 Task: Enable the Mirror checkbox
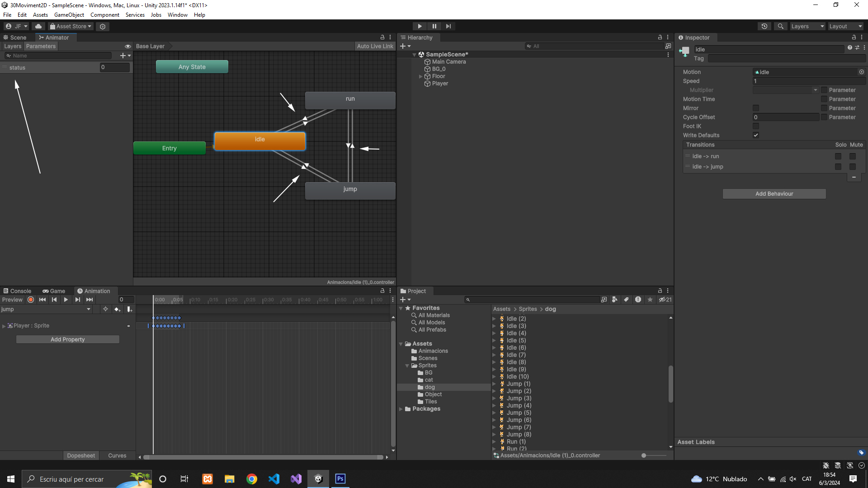(x=755, y=108)
